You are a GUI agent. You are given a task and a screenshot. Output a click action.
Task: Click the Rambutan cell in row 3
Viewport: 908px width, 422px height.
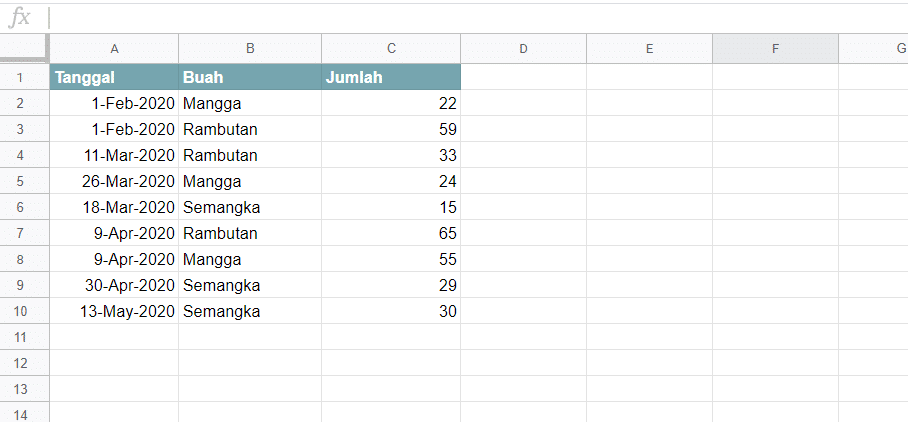250,129
